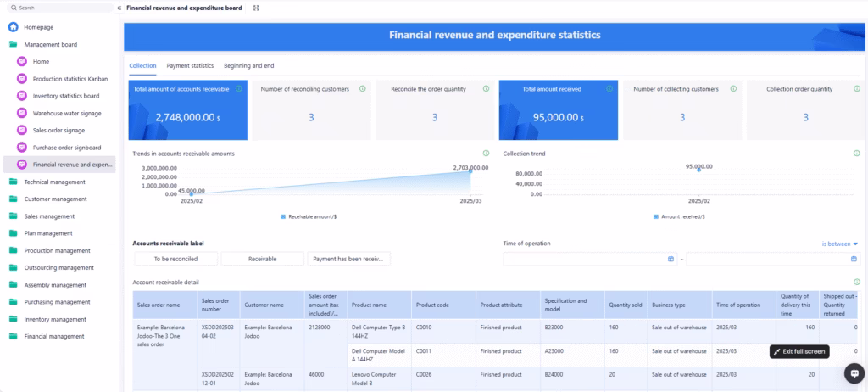Select the To be reconciled label filter

pos(175,259)
